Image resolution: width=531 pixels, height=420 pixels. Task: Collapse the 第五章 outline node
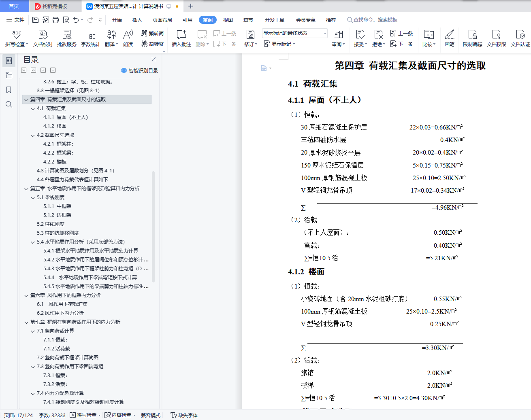[x=26, y=189]
